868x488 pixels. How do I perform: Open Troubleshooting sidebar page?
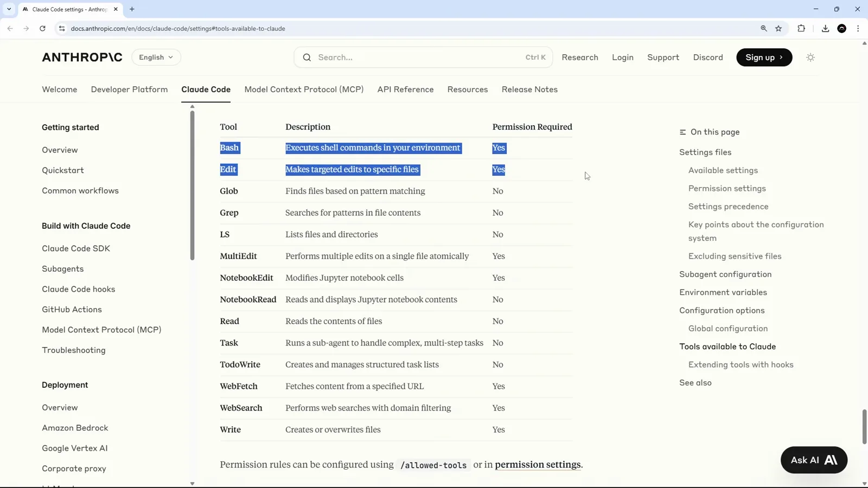(74, 350)
